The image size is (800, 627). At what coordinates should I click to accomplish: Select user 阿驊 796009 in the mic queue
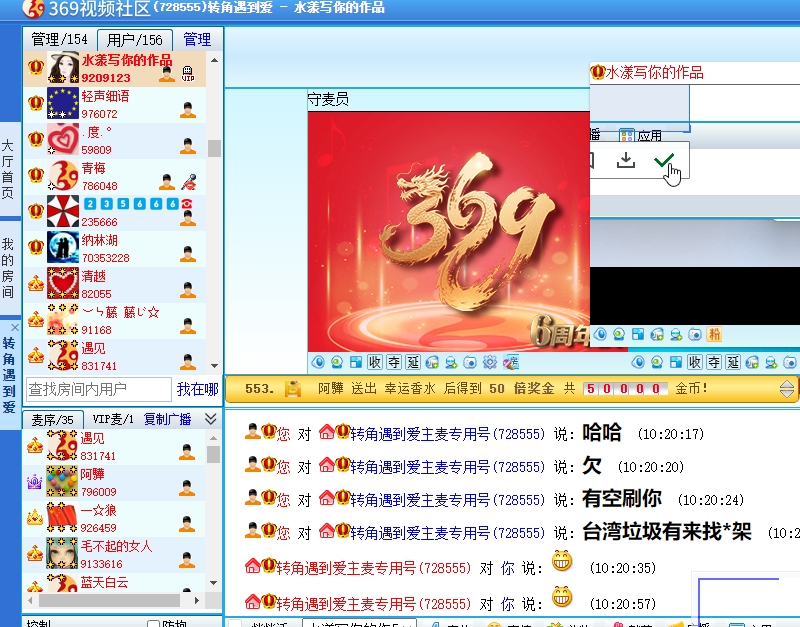click(114, 483)
